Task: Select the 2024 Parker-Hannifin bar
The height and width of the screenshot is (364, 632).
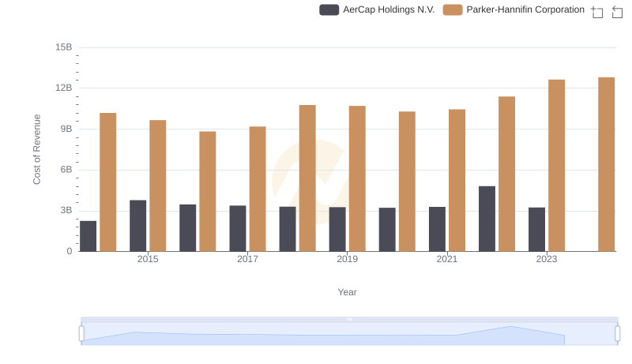Action: (607, 164)
